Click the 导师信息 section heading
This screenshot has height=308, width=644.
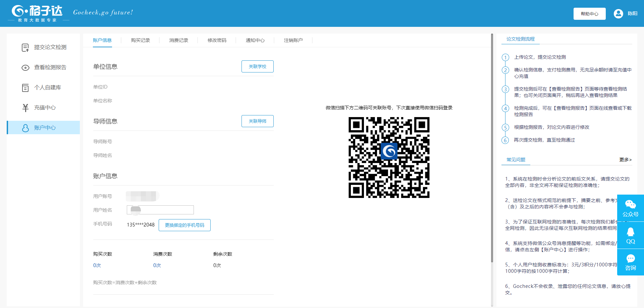[105, 121]
